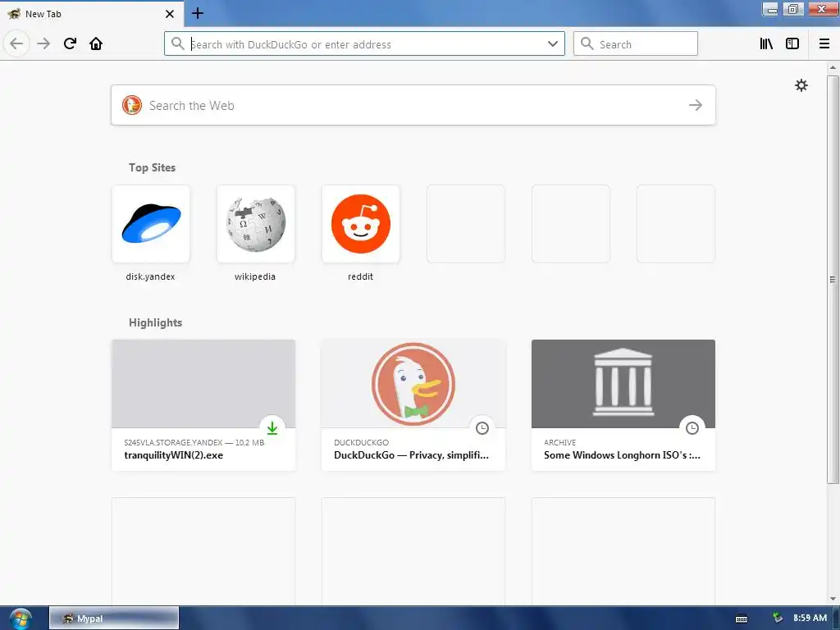Reload the current page
The image size is (840, 630).
click(x=70, y=44)
